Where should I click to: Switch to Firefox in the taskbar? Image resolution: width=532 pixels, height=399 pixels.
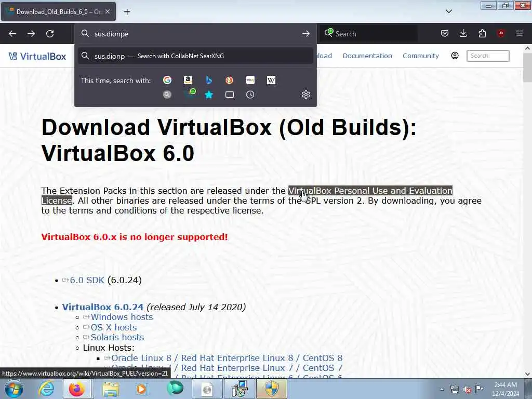(x=77, y=389)
